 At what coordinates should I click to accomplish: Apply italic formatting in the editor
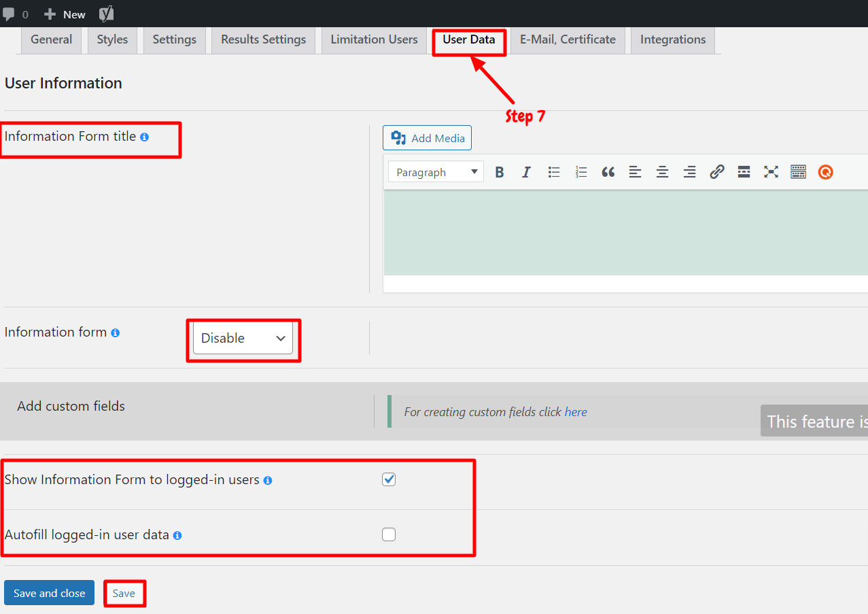(526, 172)
